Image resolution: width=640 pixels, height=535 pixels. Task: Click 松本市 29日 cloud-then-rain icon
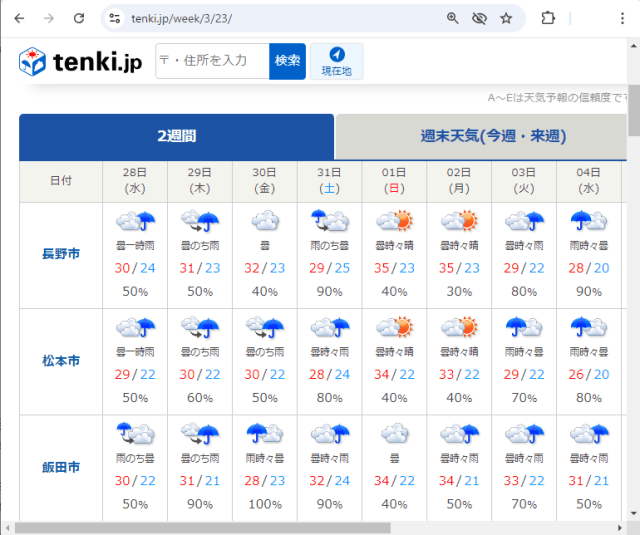click(200, 327)
